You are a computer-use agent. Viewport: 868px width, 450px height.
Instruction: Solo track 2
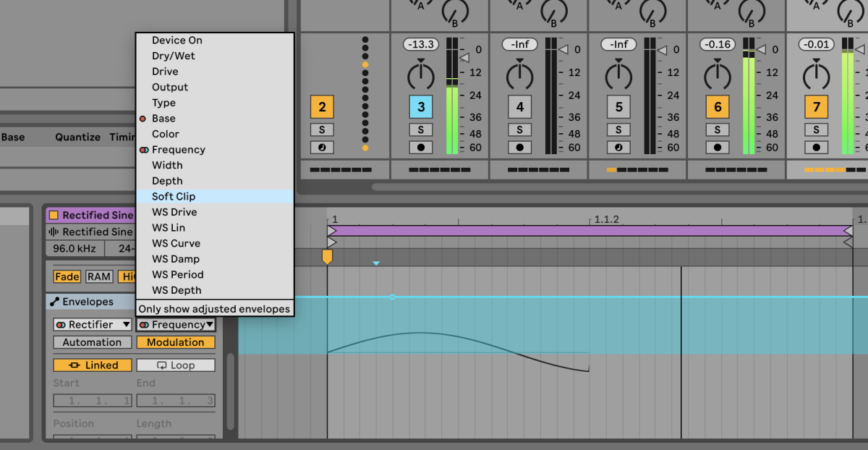[x=322, y=130]
